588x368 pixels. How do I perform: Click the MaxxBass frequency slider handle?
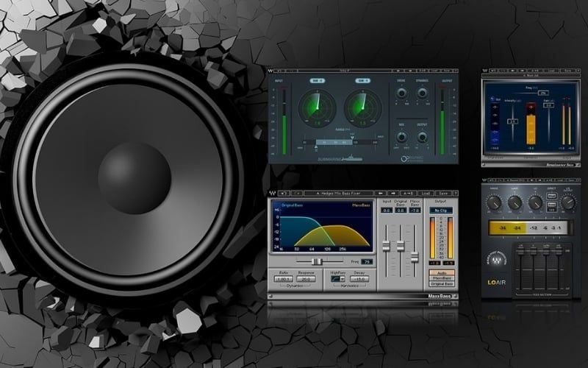pos(317,261)
